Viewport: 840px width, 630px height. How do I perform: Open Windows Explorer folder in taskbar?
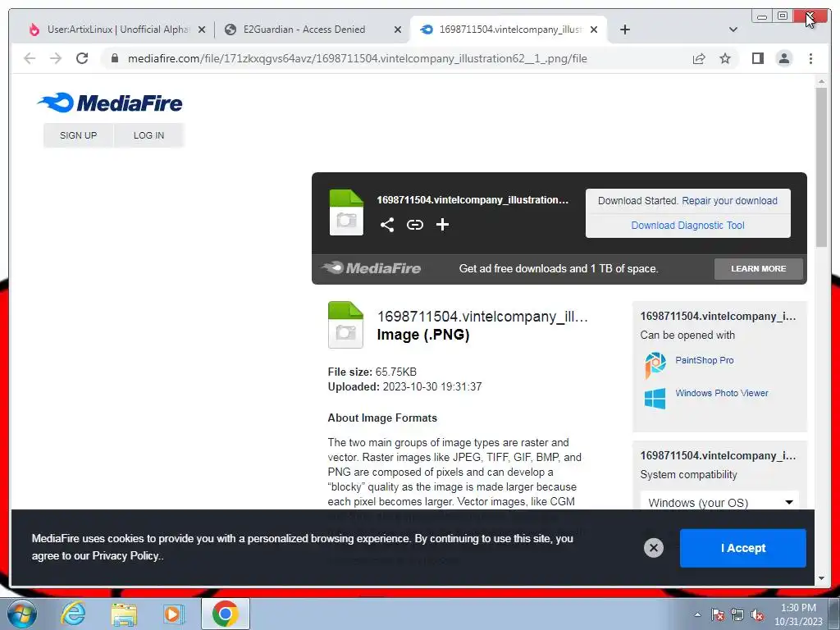pos(124,614)
